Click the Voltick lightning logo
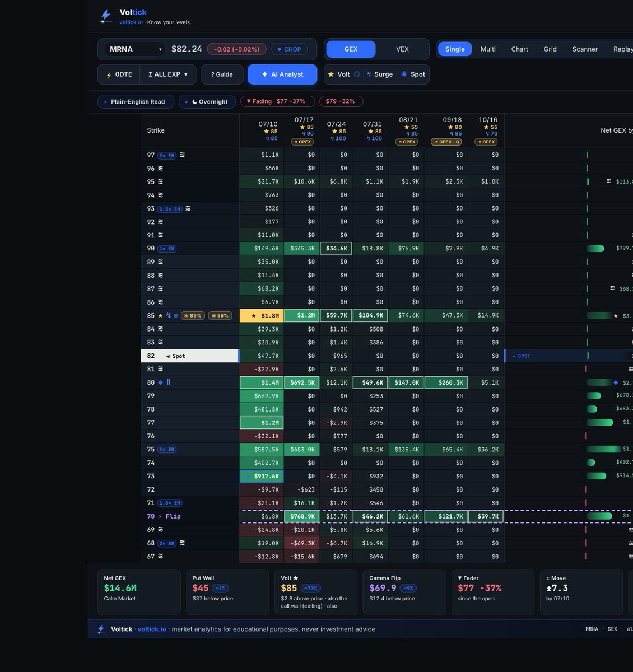 point(105,16)
